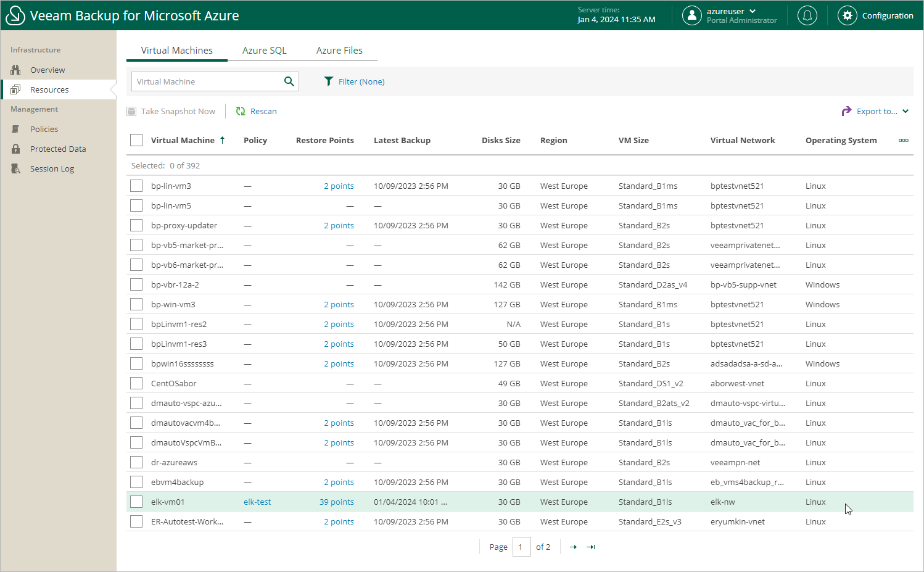Click the page number field
924x572 pixels.
[522, 547]
